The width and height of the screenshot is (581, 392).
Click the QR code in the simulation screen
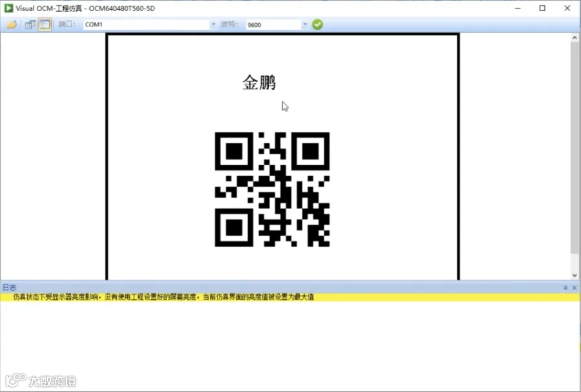[x=272, y=189]
